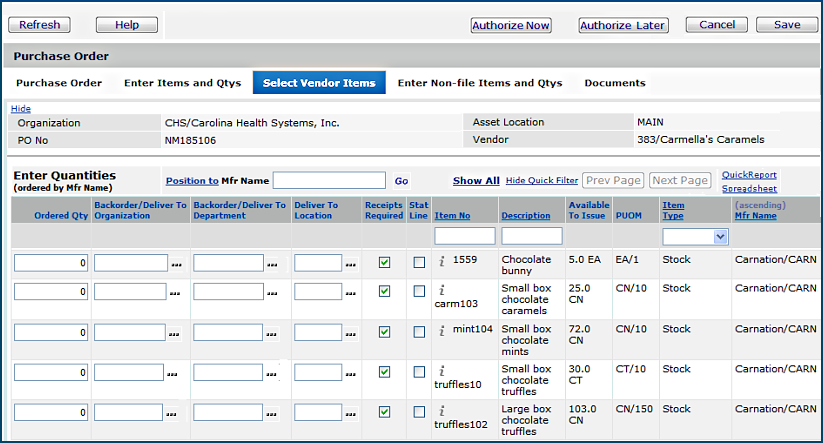Collapse quick filter via Hide Quick Filter

coord(541,181)
